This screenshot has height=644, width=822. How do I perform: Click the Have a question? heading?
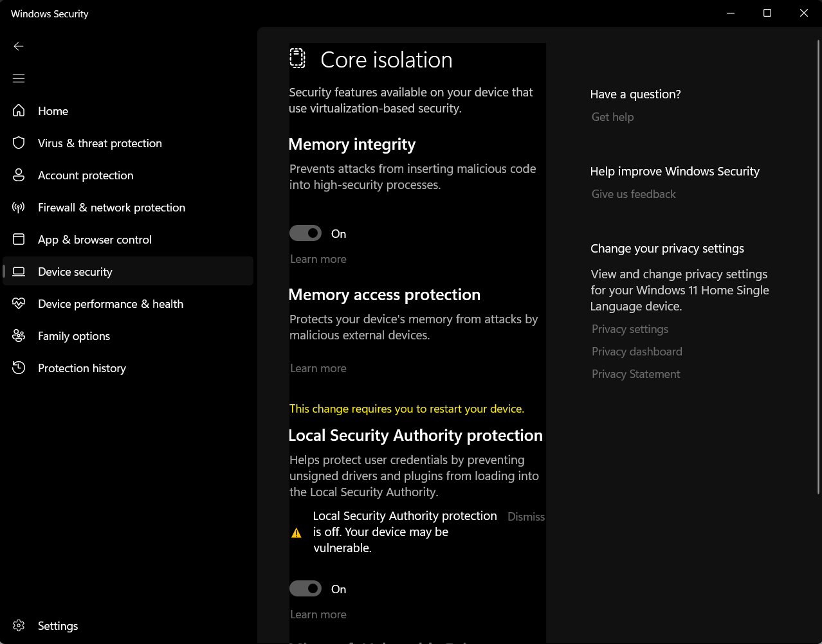(x=635, y=94)
